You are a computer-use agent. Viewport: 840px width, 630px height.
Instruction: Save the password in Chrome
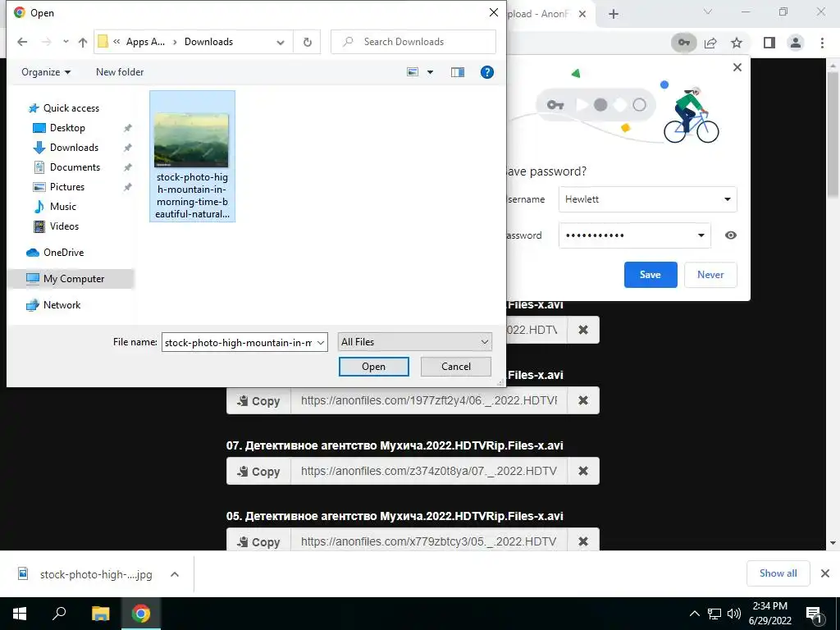[x=651, y=275]
